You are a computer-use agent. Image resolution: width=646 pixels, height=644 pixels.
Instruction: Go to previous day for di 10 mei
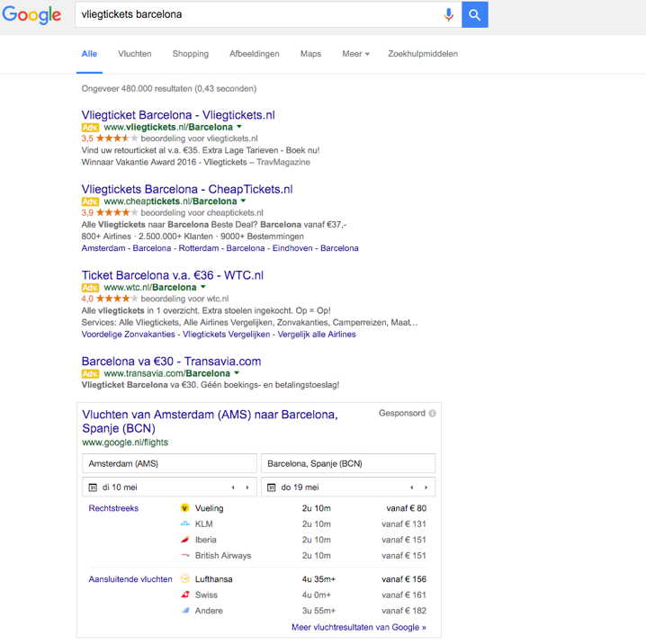[233, 487]
